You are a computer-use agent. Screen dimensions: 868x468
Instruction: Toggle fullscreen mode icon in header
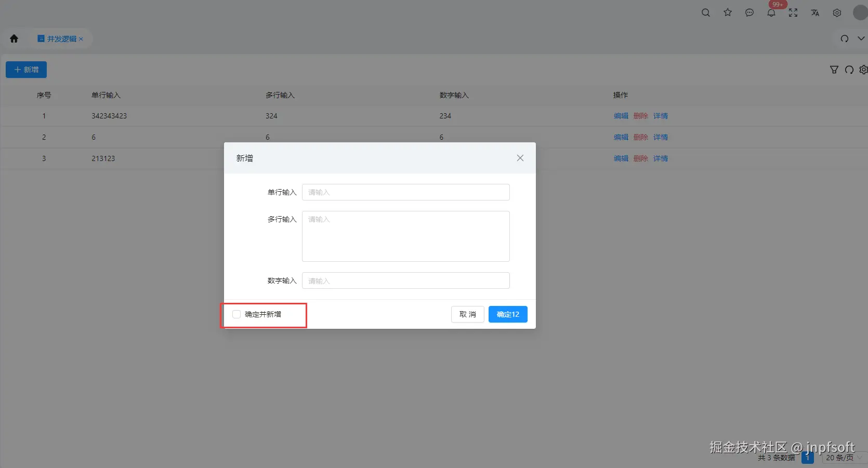click(793, 12)
